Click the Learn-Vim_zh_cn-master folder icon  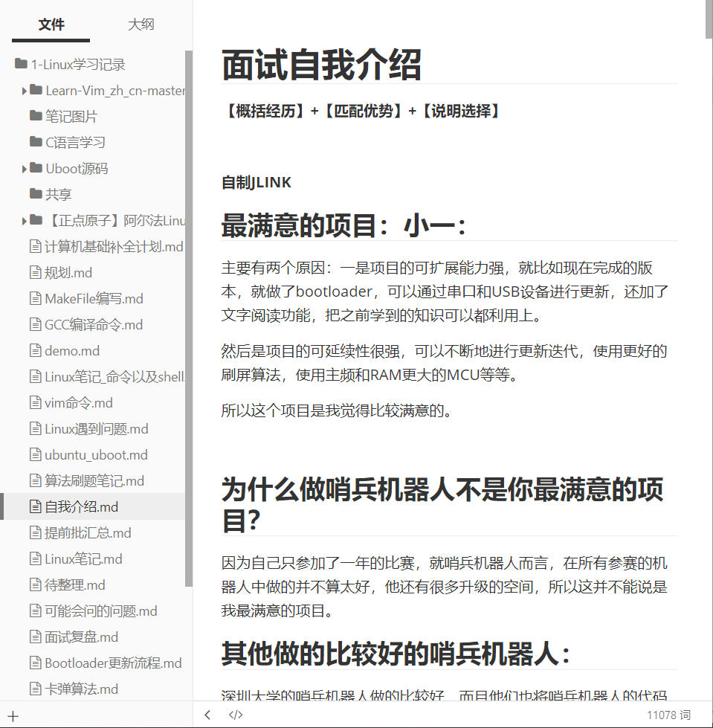pos(36,90)
